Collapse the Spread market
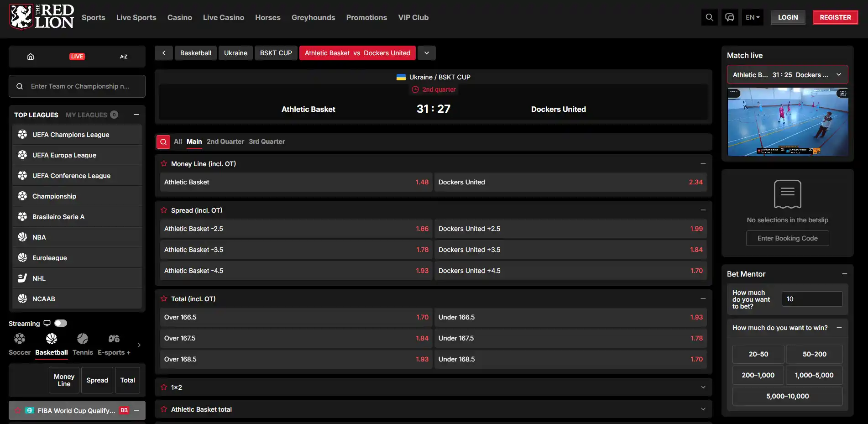This screenshot has width=868, height=424. [x=703, y=210]
